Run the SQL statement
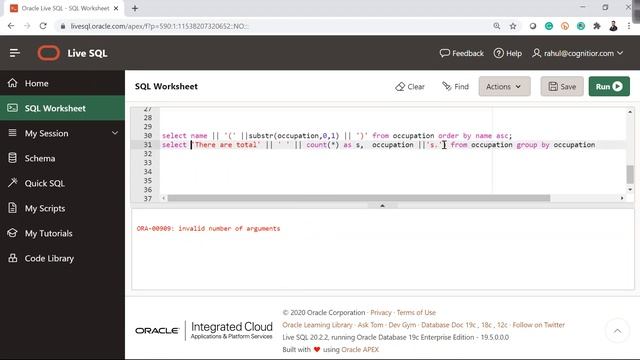 (x=609, y=87)
